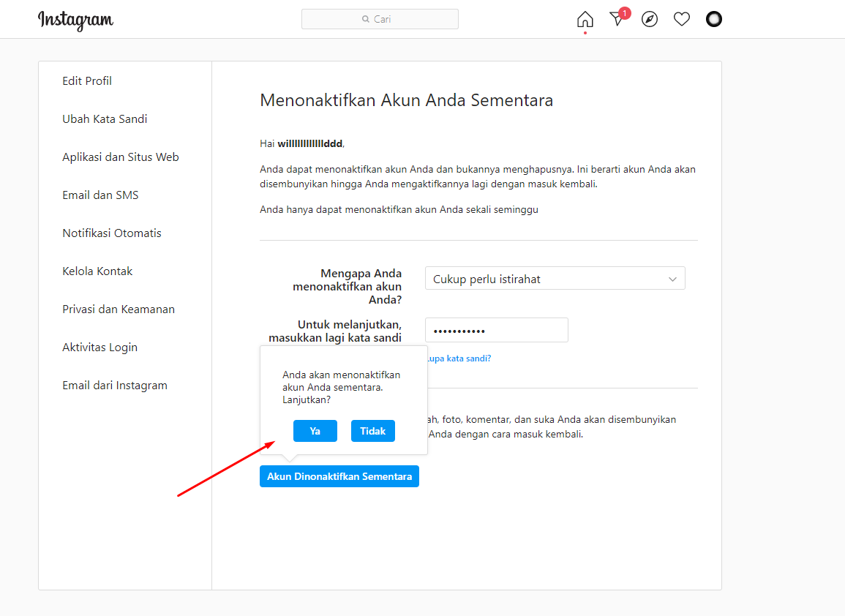Viewport: 845px width, 616px height.
Task: Open Notifikasi Otomatis settings
Action: coord(112,233)
